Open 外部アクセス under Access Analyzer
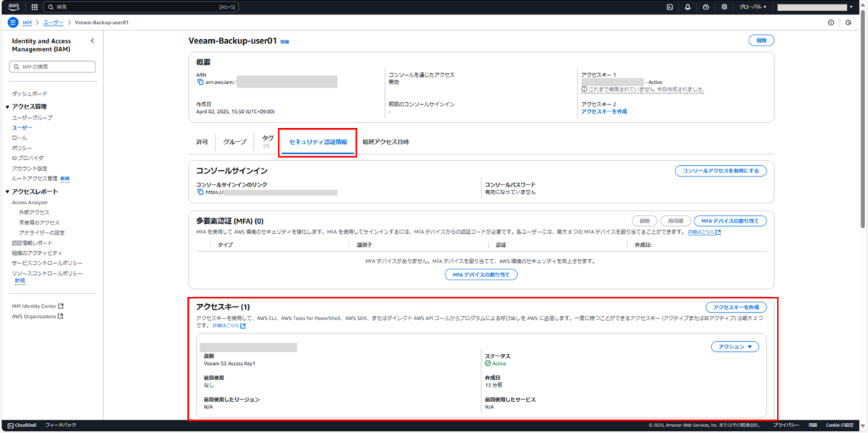This screenshot has width=868, height=433. [34, 212]
